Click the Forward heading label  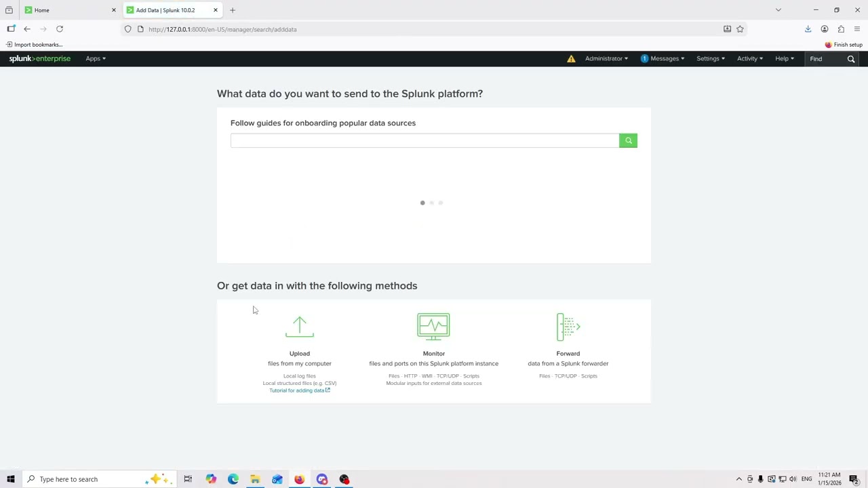coord(568,354)
